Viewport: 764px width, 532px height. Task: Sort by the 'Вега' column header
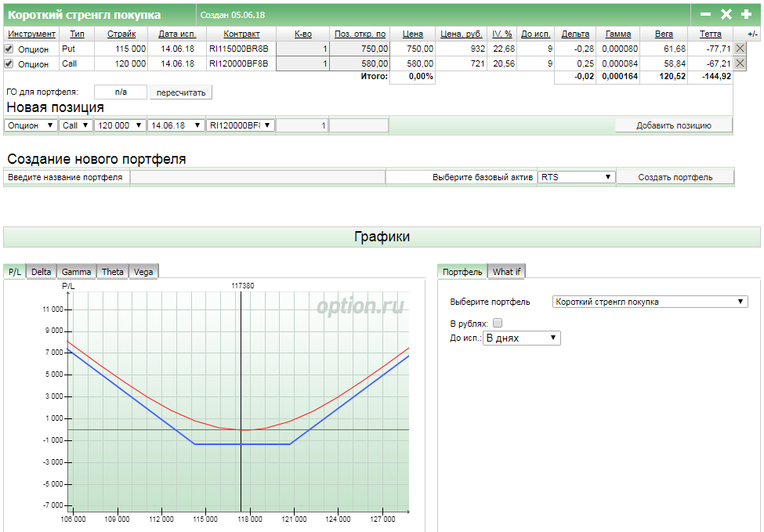point(664,34)
